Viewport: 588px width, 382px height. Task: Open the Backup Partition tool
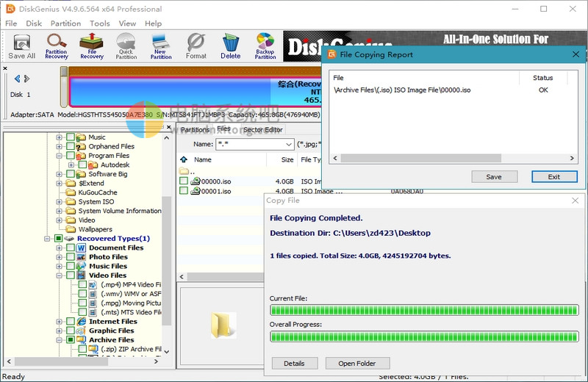(x=265, y=46)
